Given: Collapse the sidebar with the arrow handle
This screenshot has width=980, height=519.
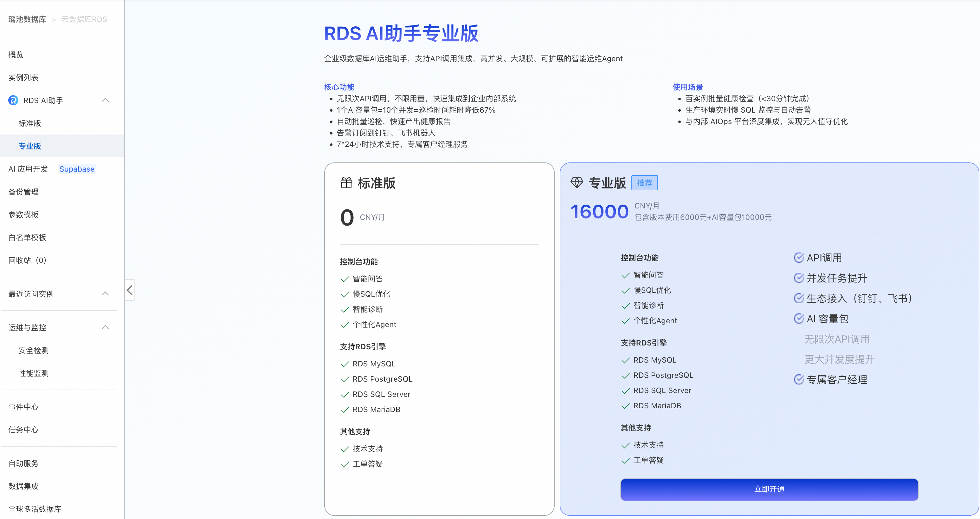Looking at the screenshot, I should click(130, 290).
